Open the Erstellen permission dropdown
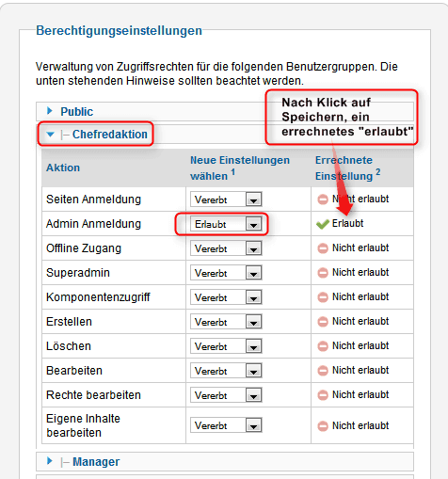The height and width of the screenshot is (479, 448). click(226, 322)
